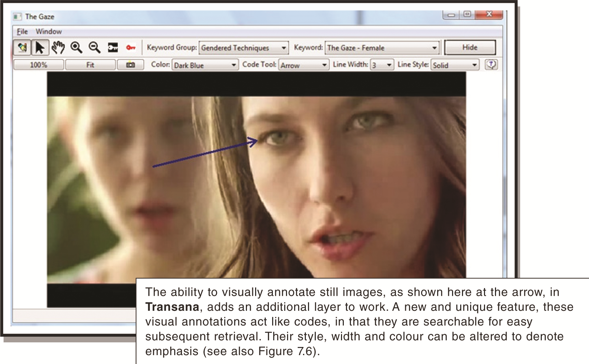Open the File menu
The image size is (589, 364).
22,32
